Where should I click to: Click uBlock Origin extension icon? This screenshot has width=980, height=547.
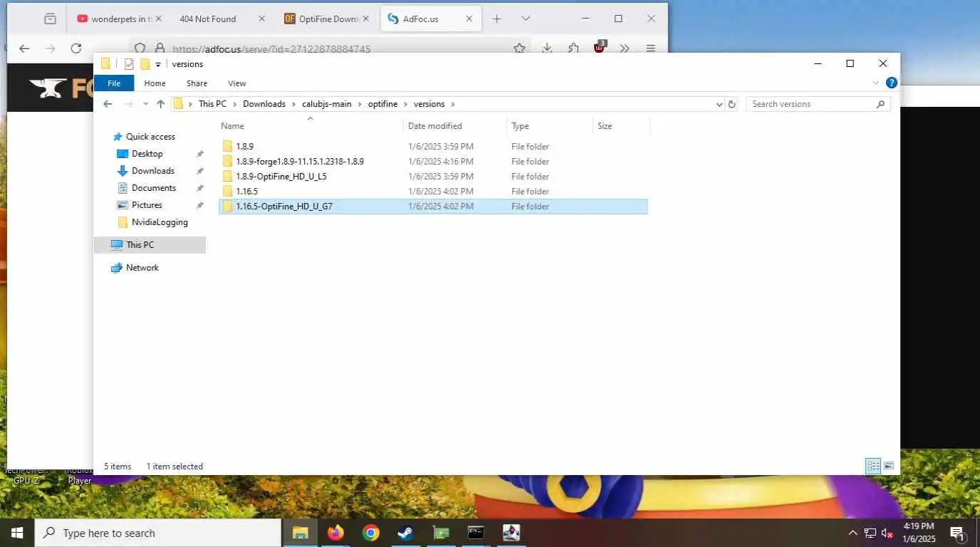600,47
